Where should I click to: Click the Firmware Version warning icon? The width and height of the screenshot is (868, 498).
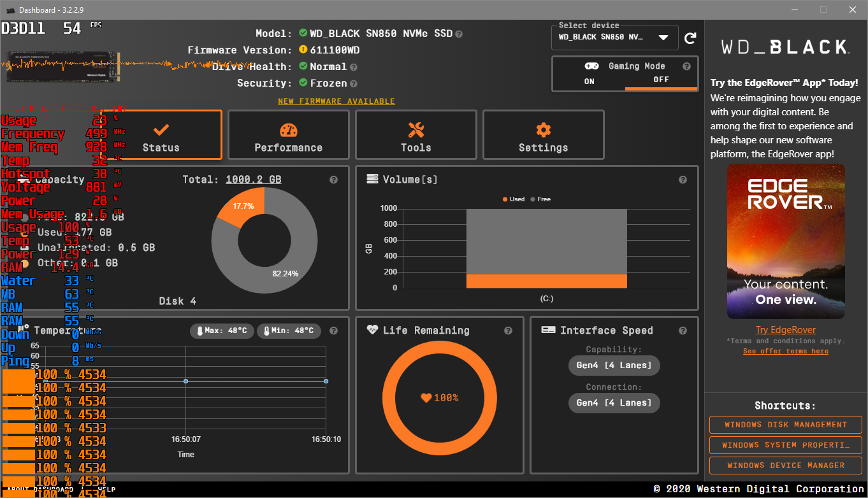click(303, 50)
